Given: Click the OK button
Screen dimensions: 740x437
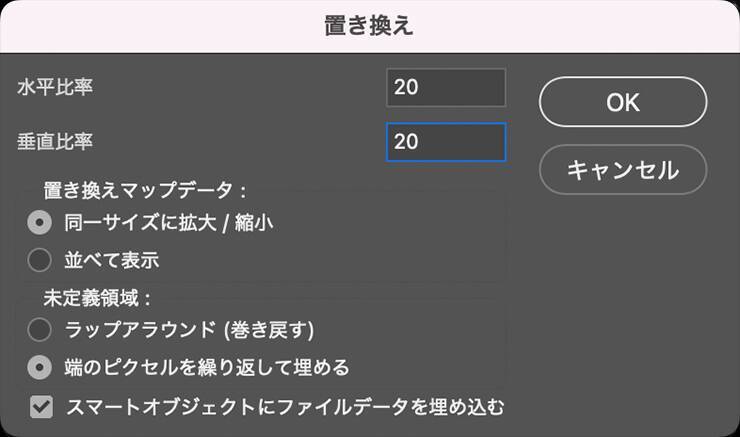Looking at the screenshot, I should tap(622, 102).
